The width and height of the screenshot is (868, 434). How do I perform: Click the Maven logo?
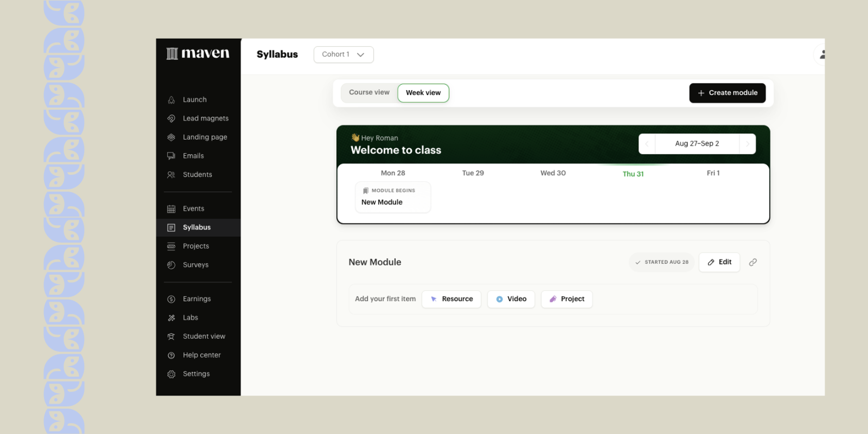(198, 53)
